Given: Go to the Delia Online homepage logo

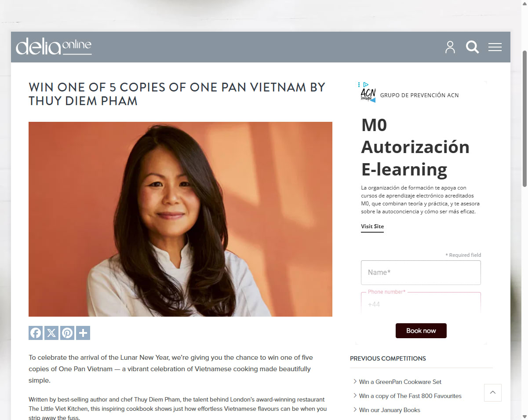Looking at the screenshot, I should 54,46.
